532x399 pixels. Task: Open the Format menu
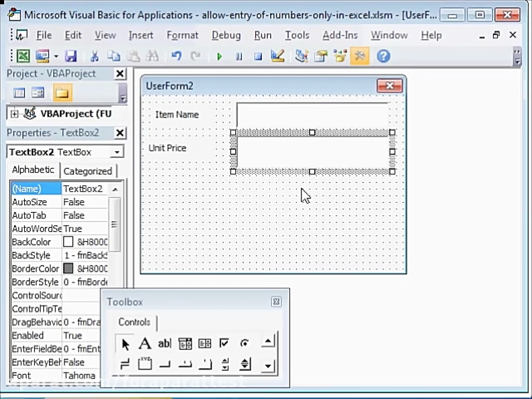(182, 35)
